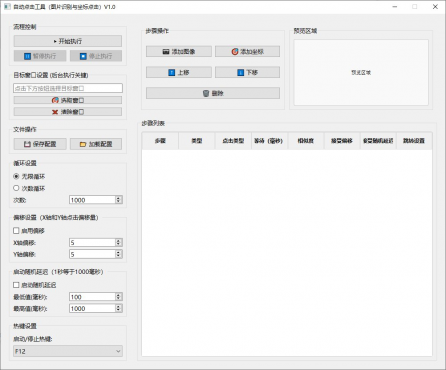Viewport: 446px width, 370px height.
Task: Click the 暂停执行 pause button
Action: 40,56
